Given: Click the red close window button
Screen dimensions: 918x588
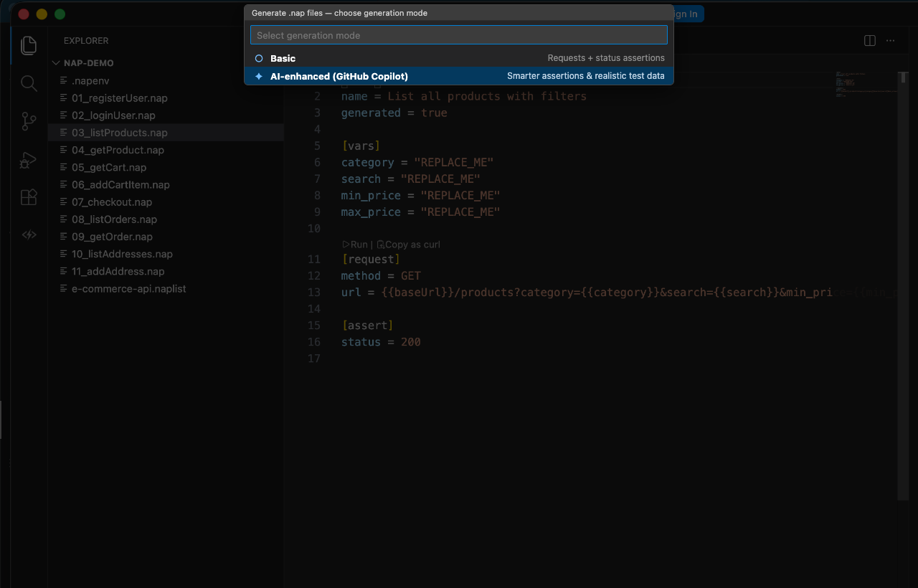Looking at the screenshot, I should (x=24, y=14).
